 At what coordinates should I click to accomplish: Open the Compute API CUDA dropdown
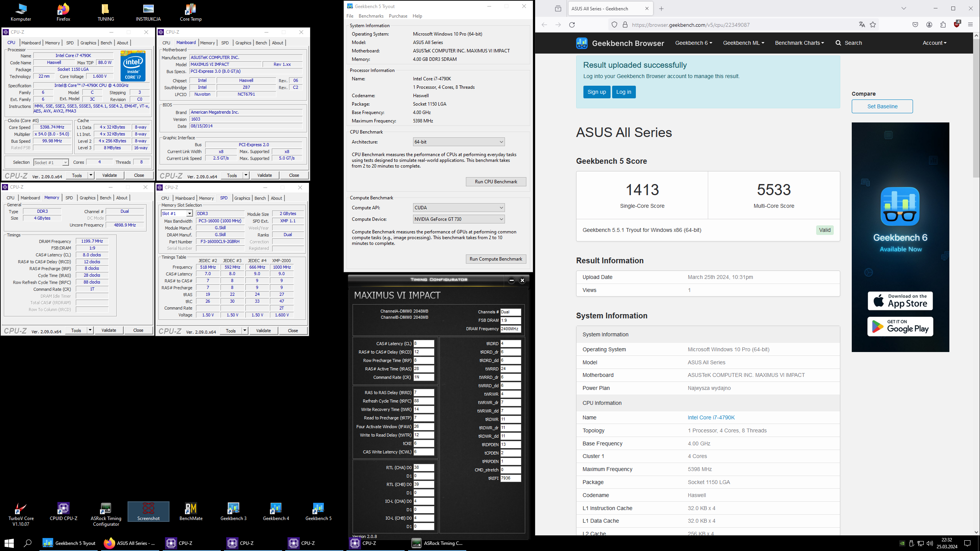[459, 208]
